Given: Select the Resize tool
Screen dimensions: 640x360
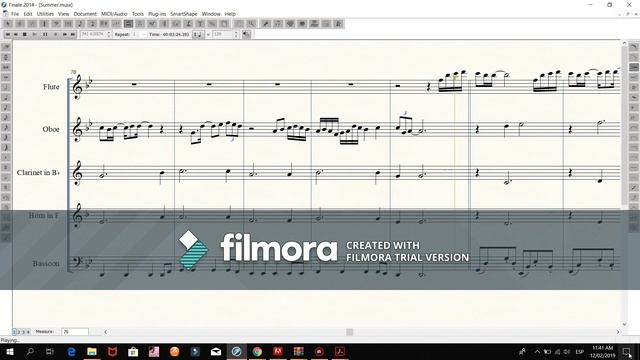Looking at the screenshot, I should pyautogui.click(x=212, y=24).
